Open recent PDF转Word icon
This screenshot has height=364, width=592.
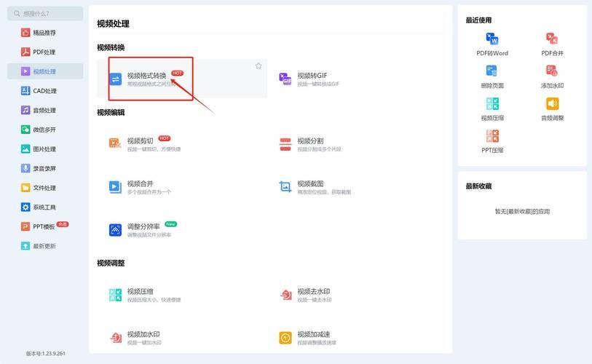(x=492, y=39)
